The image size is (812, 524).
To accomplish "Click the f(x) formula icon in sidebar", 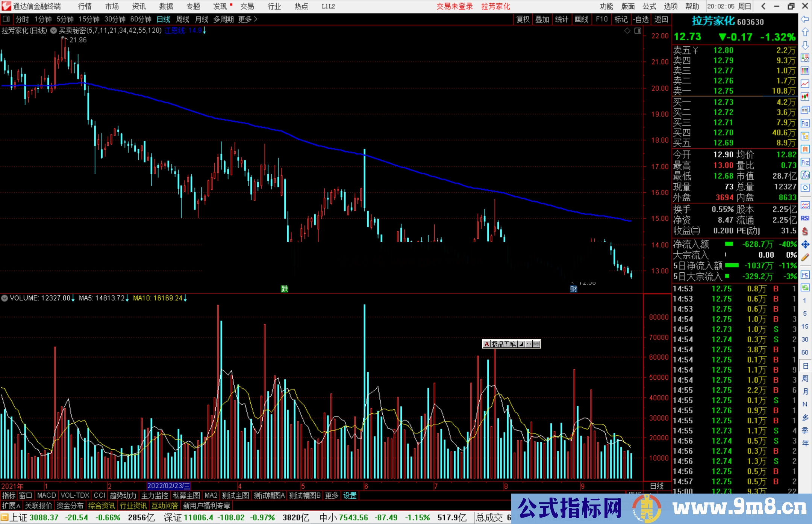I will [x=805, y=175].
